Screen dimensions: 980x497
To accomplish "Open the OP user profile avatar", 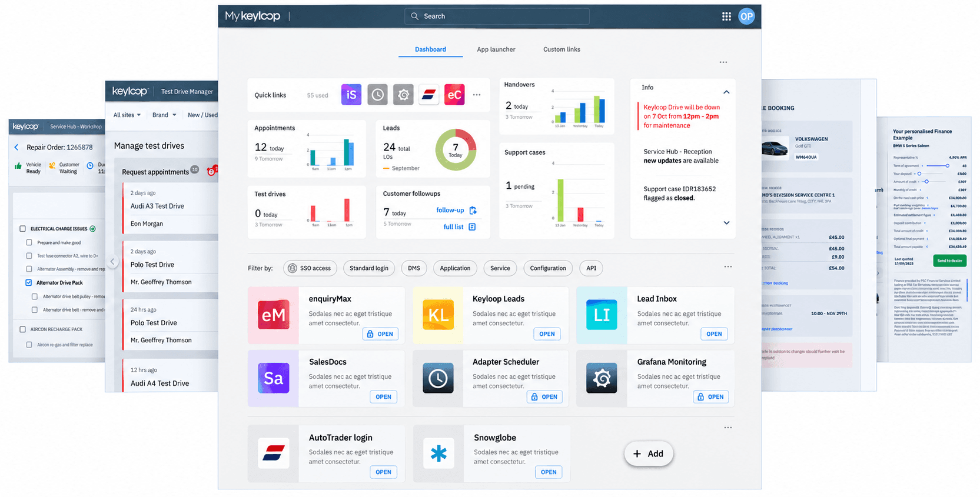I will pos(746,16).
